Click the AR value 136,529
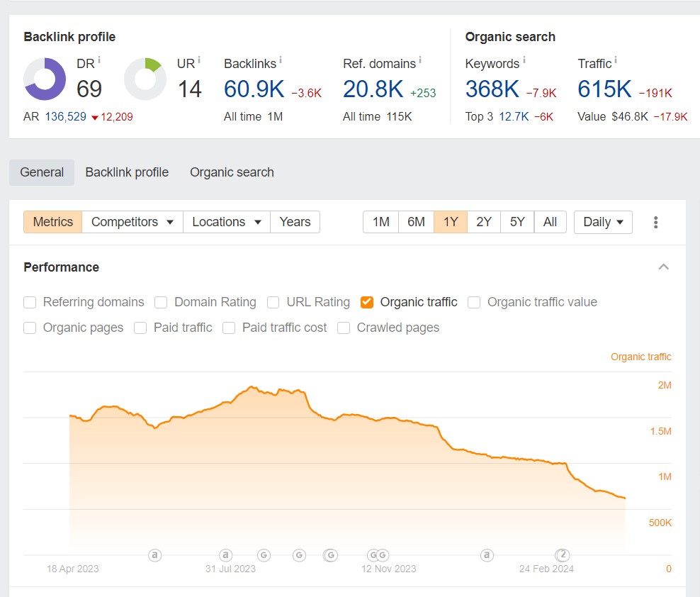This screenshot has height=597, width=700. click(66, 117)
